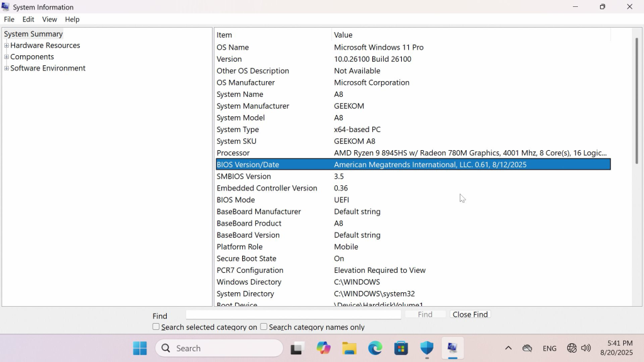Open the clock showing 5:41 PM

[x=616, y=348]
